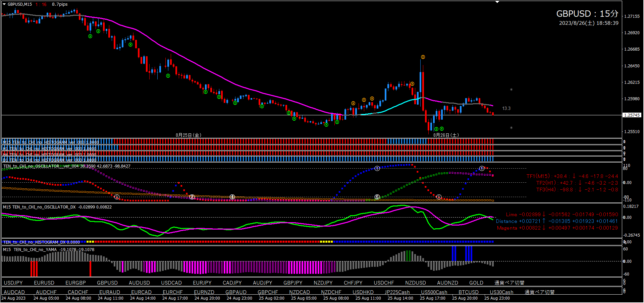Open the JP225Cash index
The height and width of the screenshot is (303, 644).
point(397,292)
